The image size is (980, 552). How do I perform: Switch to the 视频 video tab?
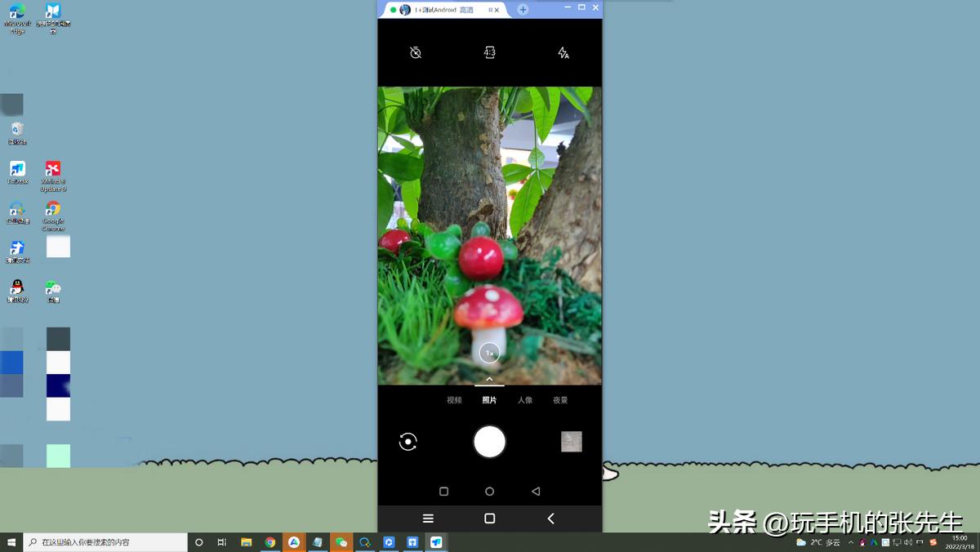454,400
